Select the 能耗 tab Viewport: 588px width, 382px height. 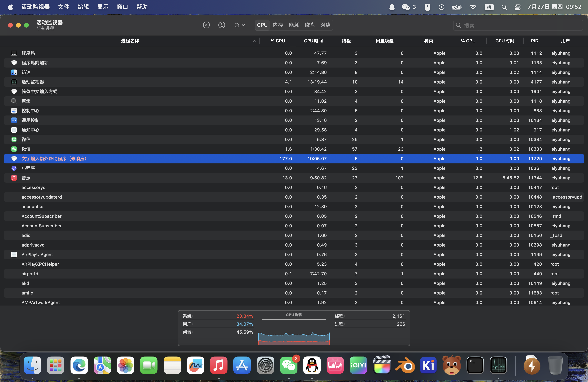pos(294,25)
